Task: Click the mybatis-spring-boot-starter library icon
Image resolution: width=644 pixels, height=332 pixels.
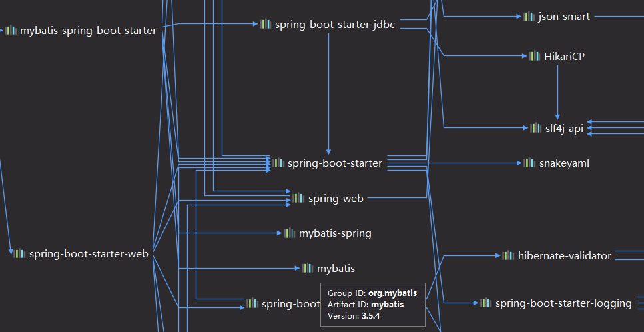Action: point(11,30)
